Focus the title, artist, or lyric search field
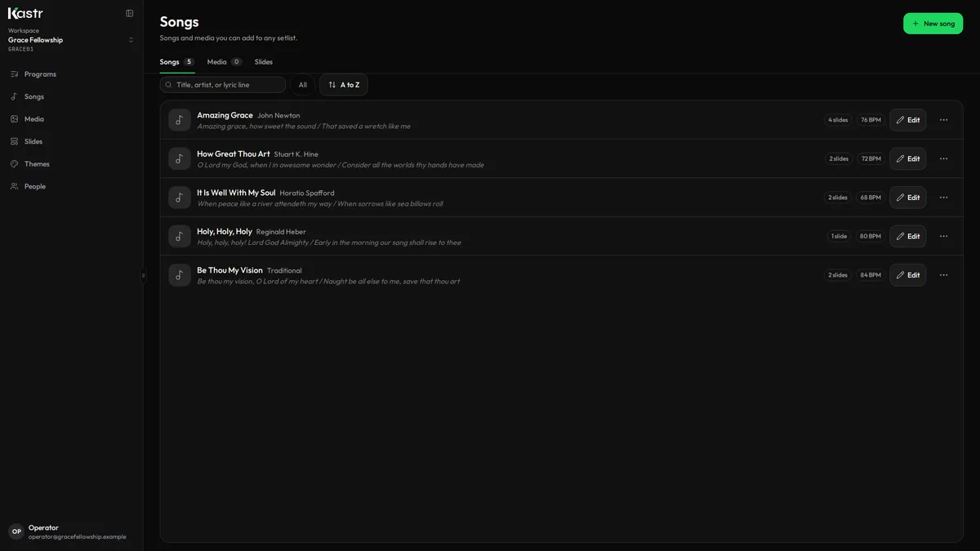This screenshot has width=980, height=551. pyautogui.click(x=223, y=85)
